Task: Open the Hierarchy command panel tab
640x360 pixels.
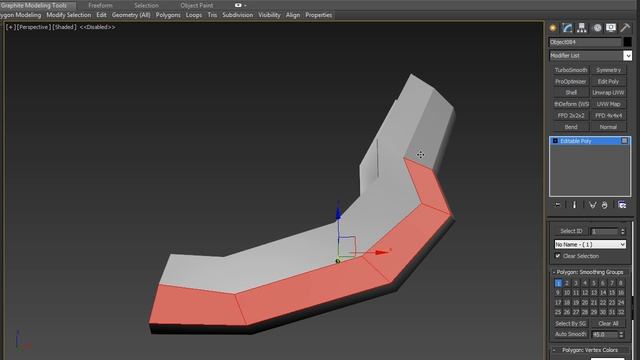Action: click(582, 28)
